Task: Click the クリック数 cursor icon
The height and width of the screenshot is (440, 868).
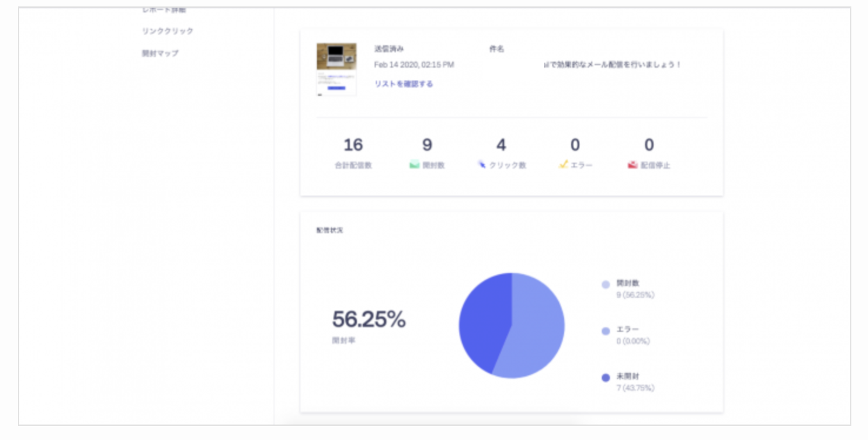Action: 482,164
